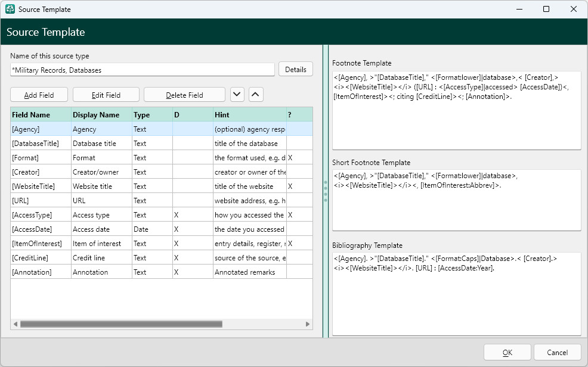Screen dimensions: 588x367
Task: Close the Source Template window
Action: tap(573, 9)
